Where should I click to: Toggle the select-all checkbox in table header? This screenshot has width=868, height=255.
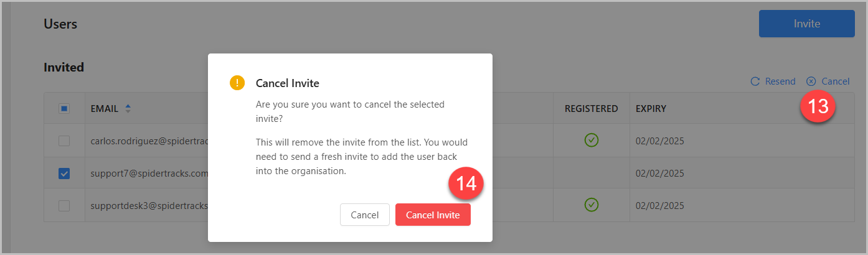tap(64, 109)
